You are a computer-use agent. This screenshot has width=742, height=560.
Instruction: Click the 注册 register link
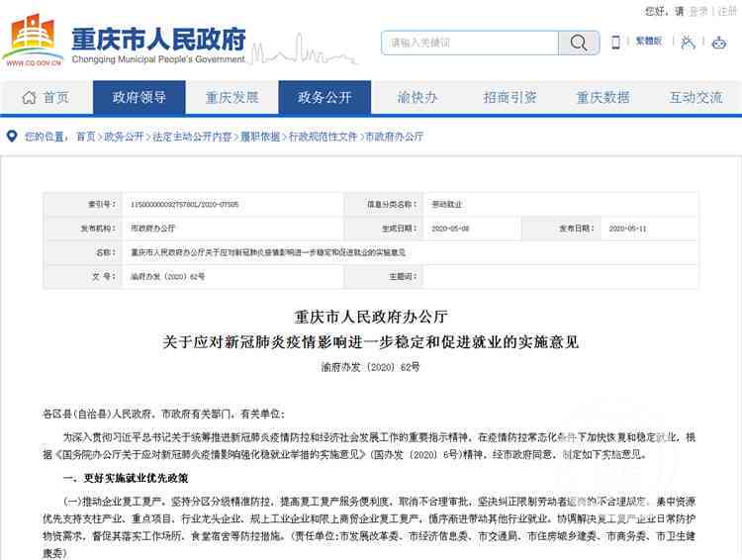tap(727, 11)
